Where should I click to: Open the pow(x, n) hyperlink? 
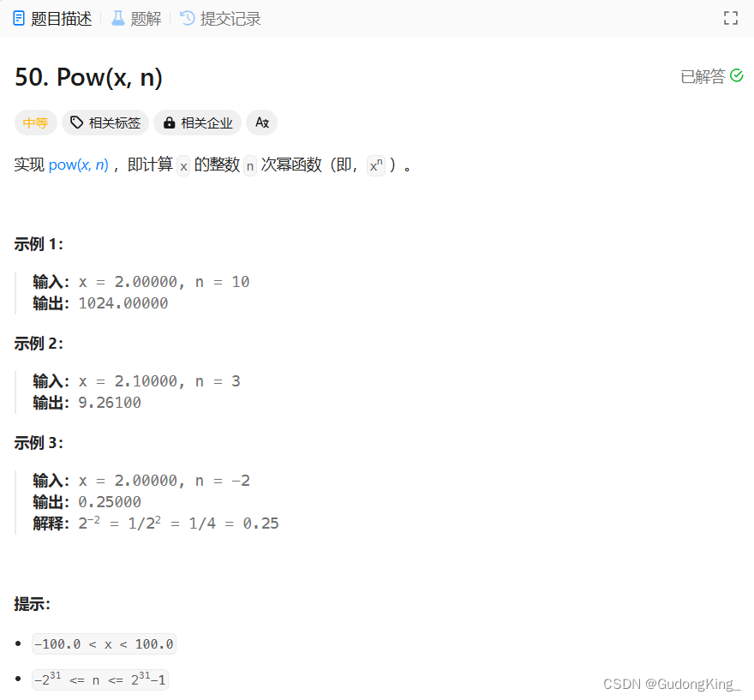pos(79,165)
